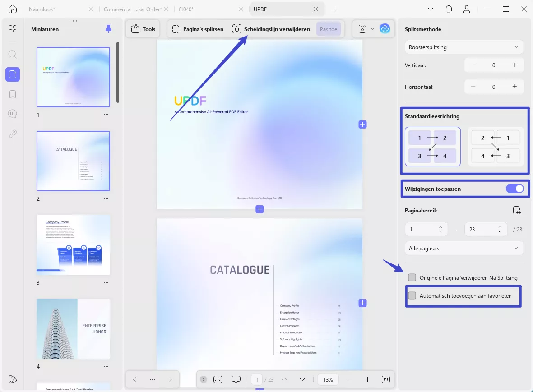The height and width of the screenshot is (392, 533).
Task: Add split line on right of Catalogue page
Action: tap(363, 303)
